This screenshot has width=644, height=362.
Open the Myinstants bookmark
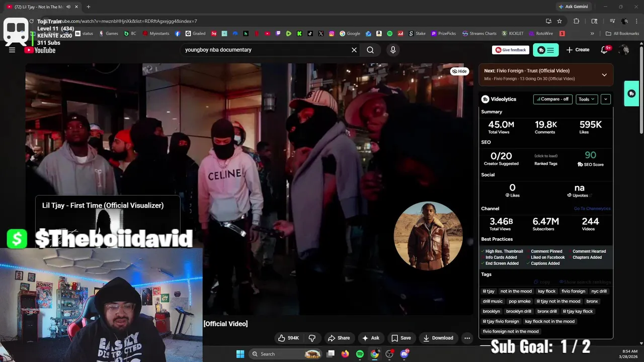coord(157,34)
